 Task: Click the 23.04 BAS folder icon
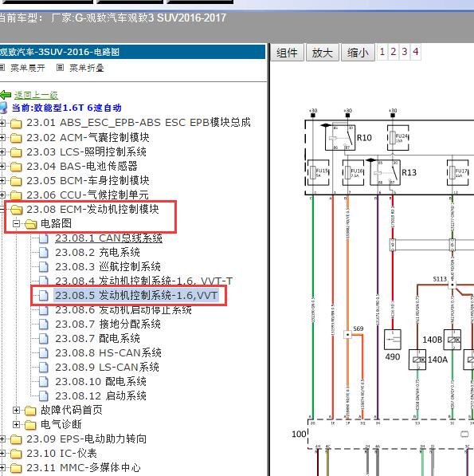[x=16, y=167]
